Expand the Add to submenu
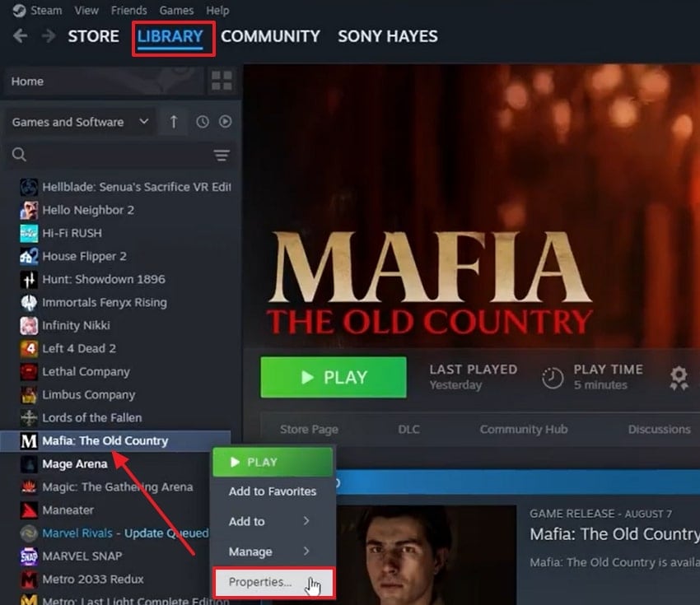Viewport: 700px width, 605px height. (x=273, y=521)
